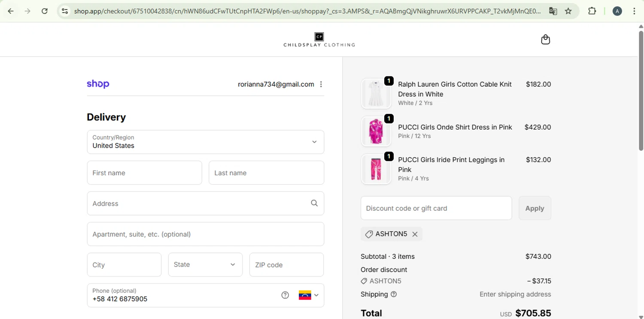Click the page vertical scrollbar thumb
Screen dimensions: 644x319
pos(641,90)
